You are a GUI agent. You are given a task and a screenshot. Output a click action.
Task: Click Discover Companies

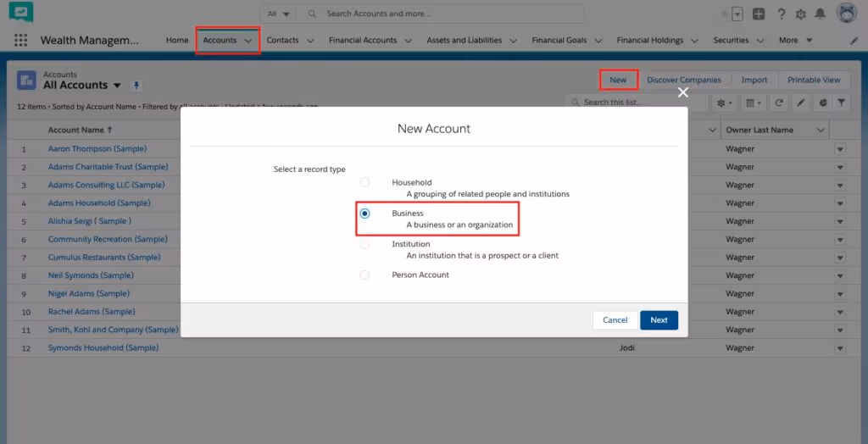click(684, 80)
